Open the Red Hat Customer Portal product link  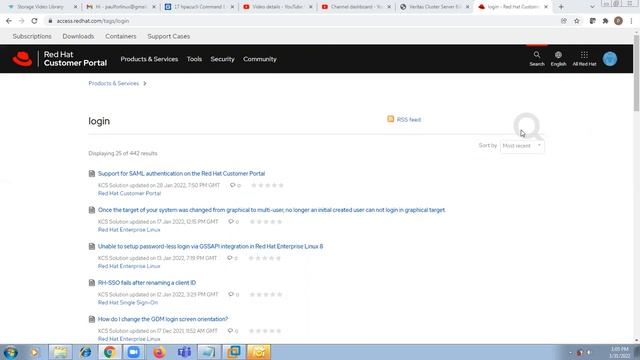(129, 193)
